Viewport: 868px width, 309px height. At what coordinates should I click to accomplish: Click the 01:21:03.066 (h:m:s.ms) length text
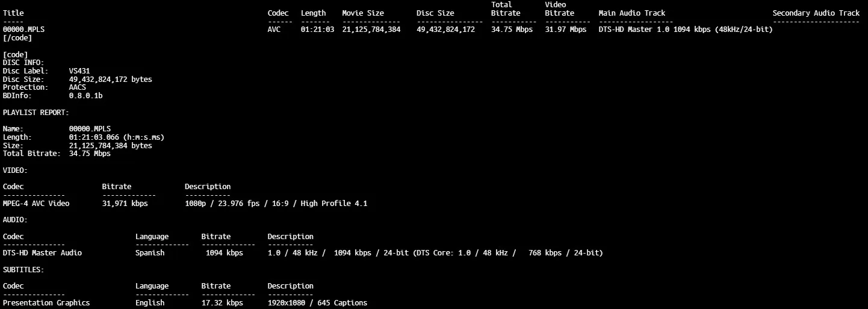pyautogui.click(x=116, y=137)
